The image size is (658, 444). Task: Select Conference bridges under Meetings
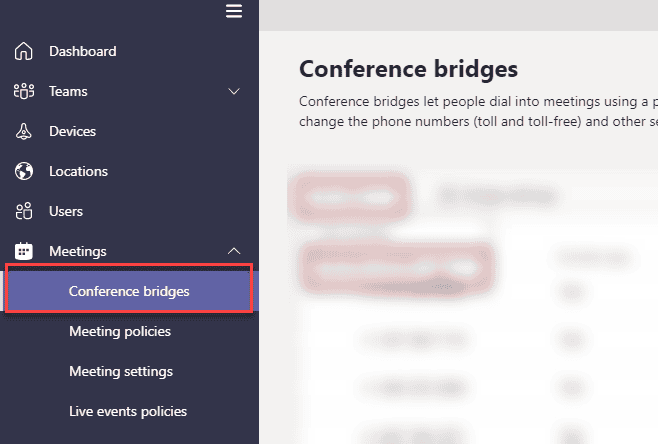coord(129,291)
